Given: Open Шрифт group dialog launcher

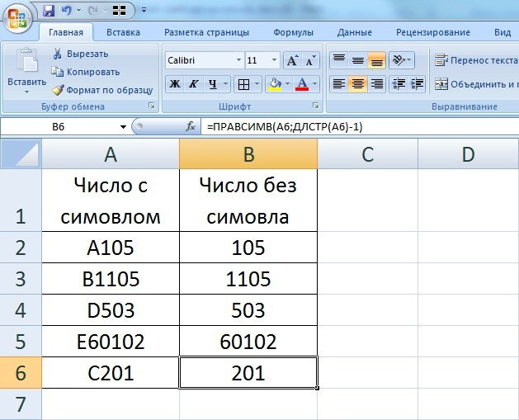Looking at the screenshot, I should click(316, 106).
